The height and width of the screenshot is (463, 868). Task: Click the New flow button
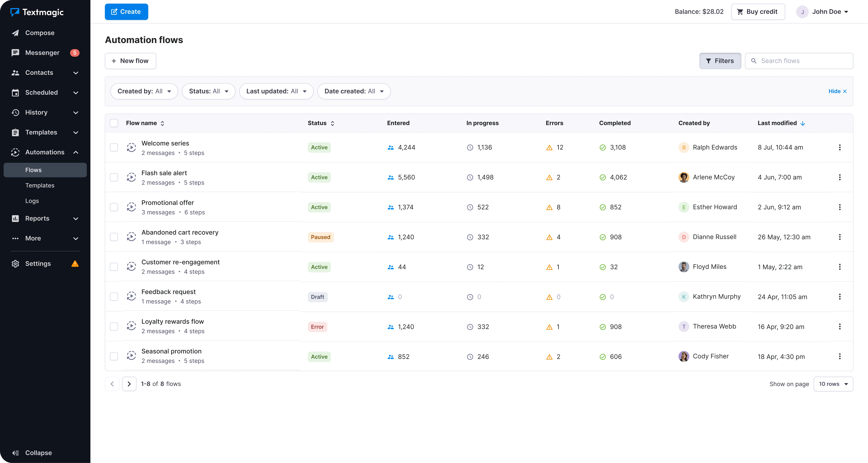130,61
